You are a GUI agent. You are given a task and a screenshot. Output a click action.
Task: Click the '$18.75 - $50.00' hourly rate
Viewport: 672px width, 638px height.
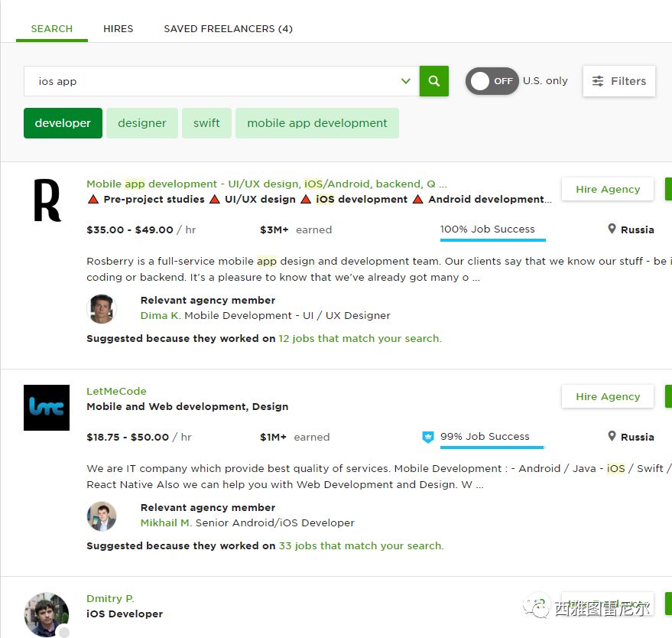point(128,438)
